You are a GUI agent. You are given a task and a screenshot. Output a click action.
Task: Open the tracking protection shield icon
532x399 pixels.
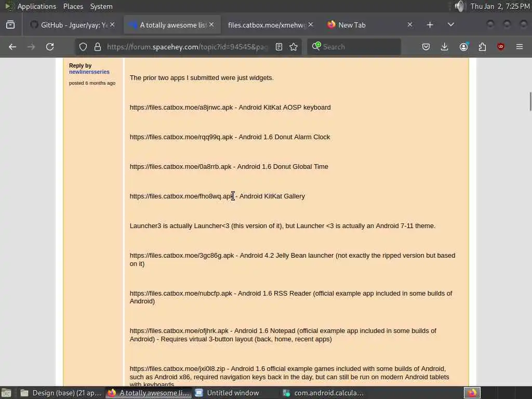pyautogui.click(x=83, y=47)
